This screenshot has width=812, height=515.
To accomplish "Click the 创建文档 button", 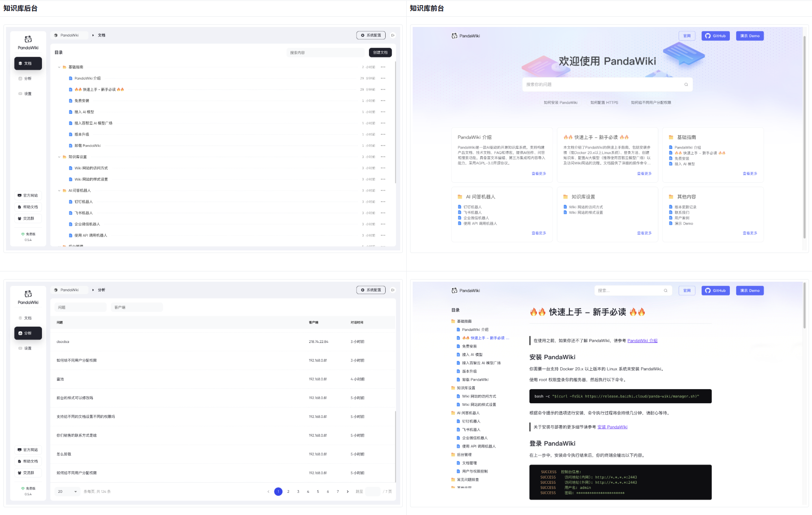I will click(380, 53).
